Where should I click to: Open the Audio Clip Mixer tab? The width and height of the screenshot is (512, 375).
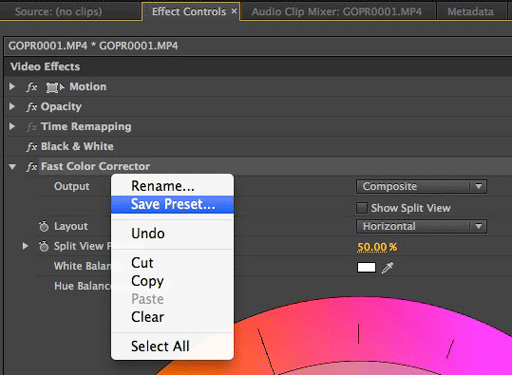pos(337,12)
